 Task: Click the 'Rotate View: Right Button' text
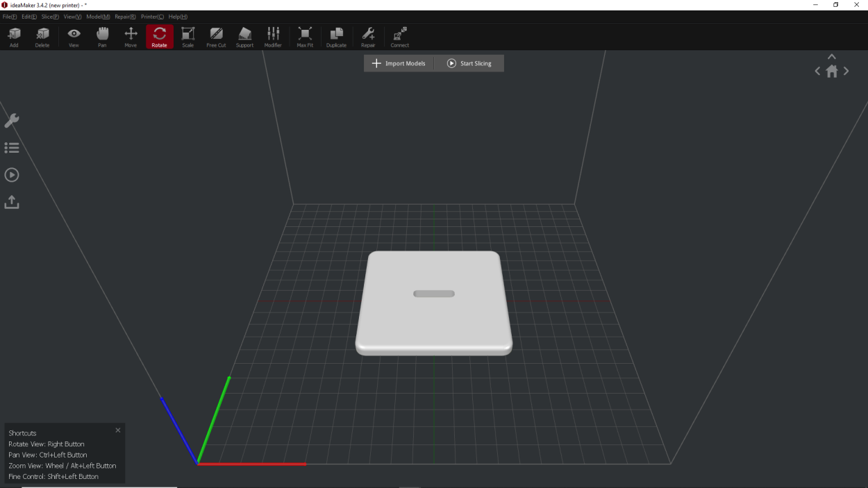point(47,444)
